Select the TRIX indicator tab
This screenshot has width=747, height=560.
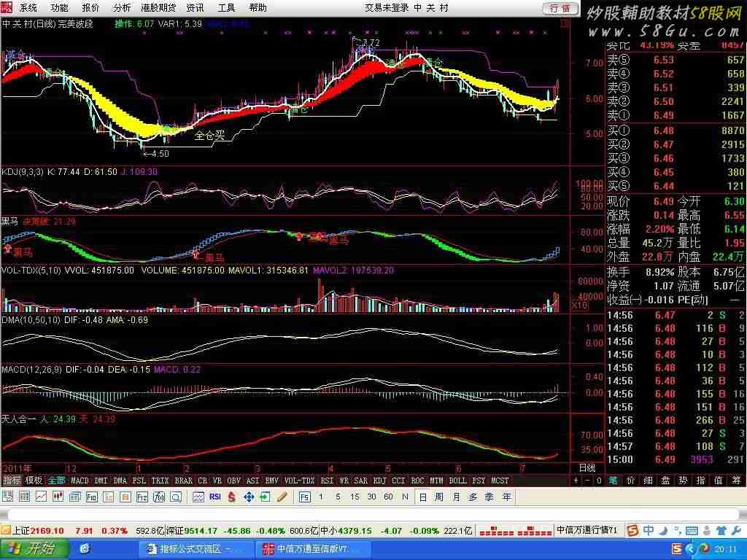pyautogui.click(x=160, y=481)
